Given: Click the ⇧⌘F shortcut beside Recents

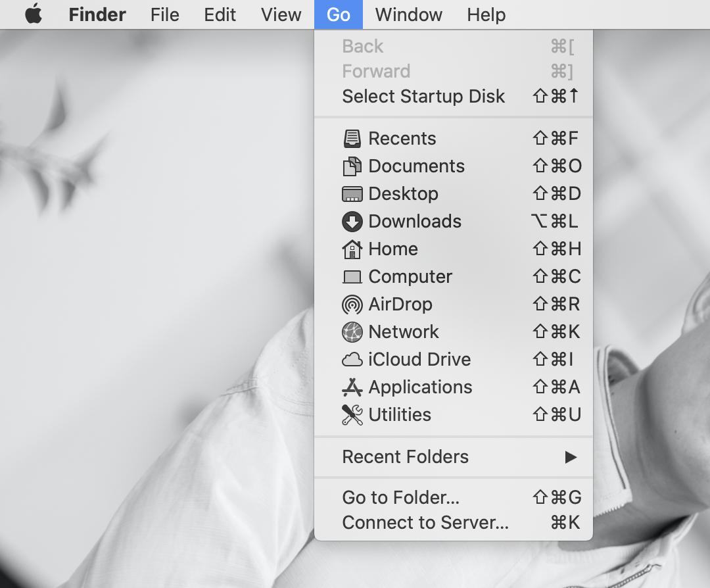Looking at the screenshot, I should (x=556, y=139).
